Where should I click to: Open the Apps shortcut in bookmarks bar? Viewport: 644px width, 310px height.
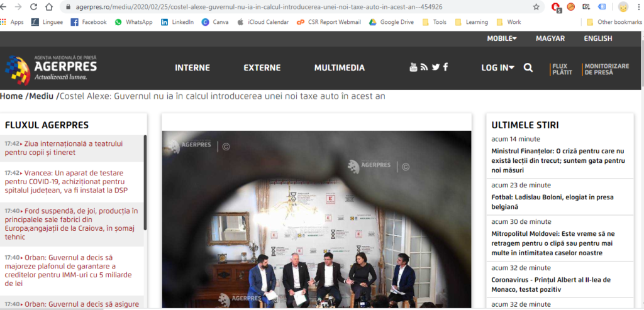click(12, 22)
